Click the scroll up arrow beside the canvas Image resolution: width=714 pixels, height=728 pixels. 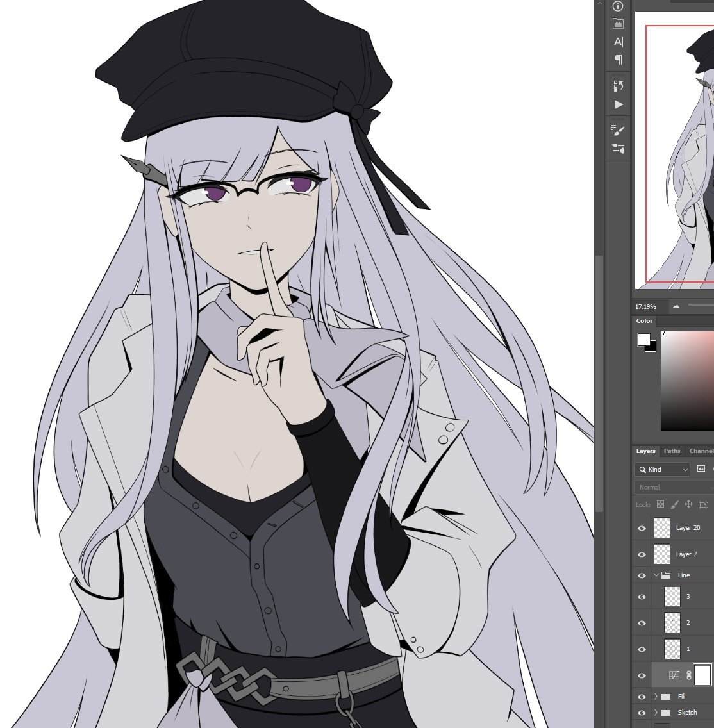point(599,3)
